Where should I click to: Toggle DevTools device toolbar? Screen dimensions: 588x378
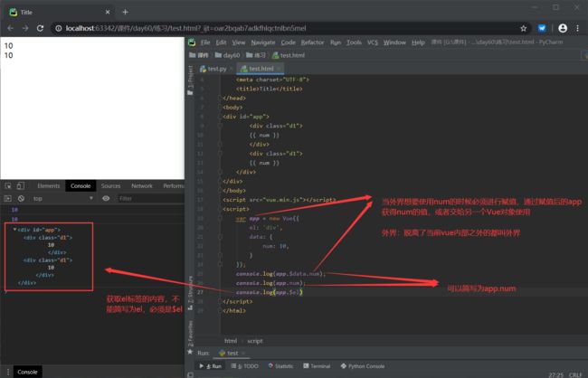click(21, 185)
